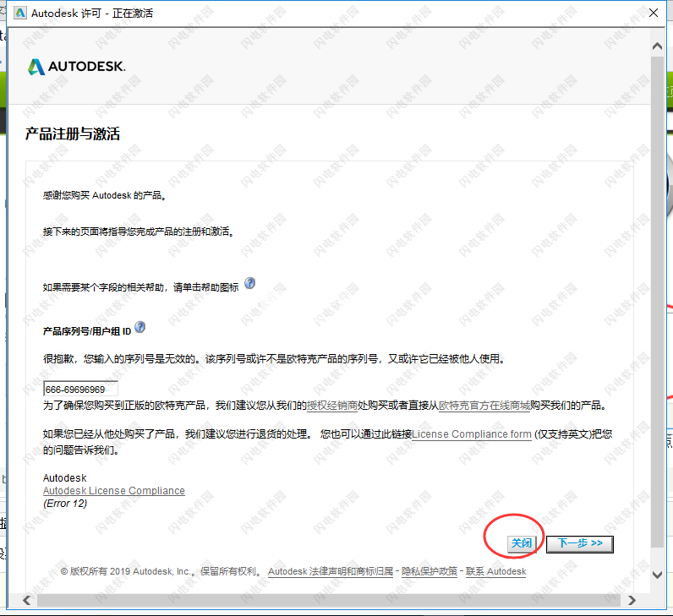
Task: Click help icon after 请单击帮助图标
Action: click(249, 283)
